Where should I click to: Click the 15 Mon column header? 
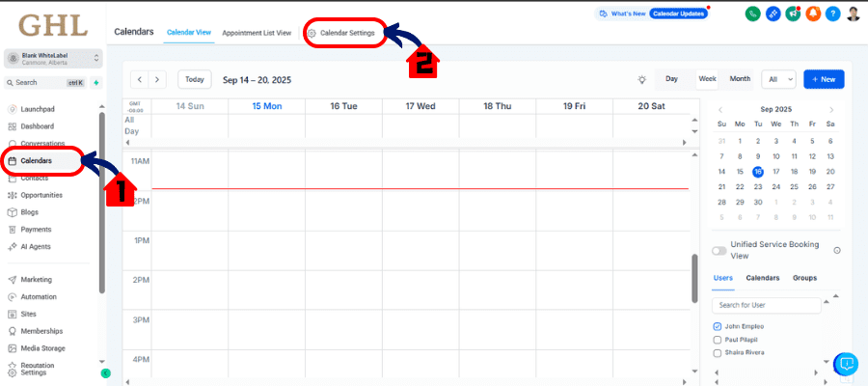pyautogui.click(x=267, y=106)
